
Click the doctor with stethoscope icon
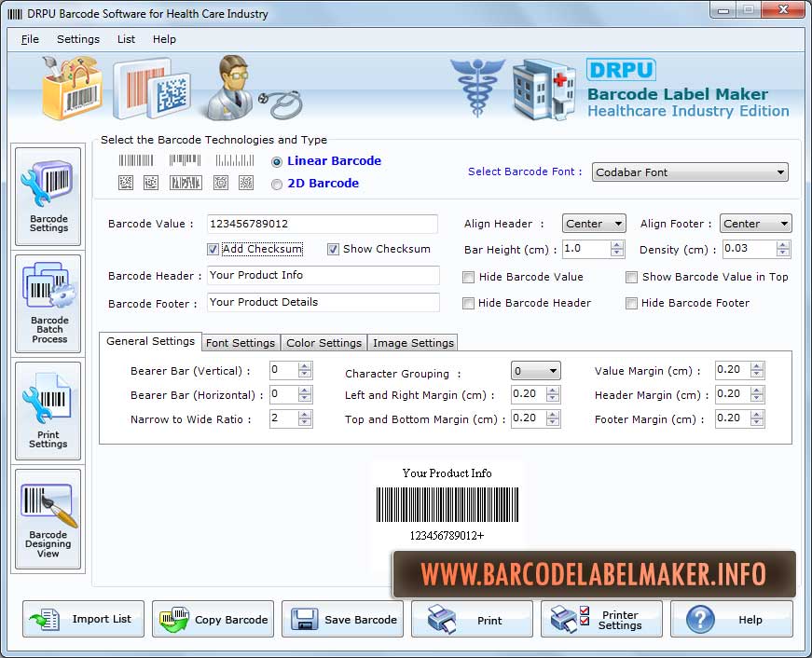click(x=254, y=88)
